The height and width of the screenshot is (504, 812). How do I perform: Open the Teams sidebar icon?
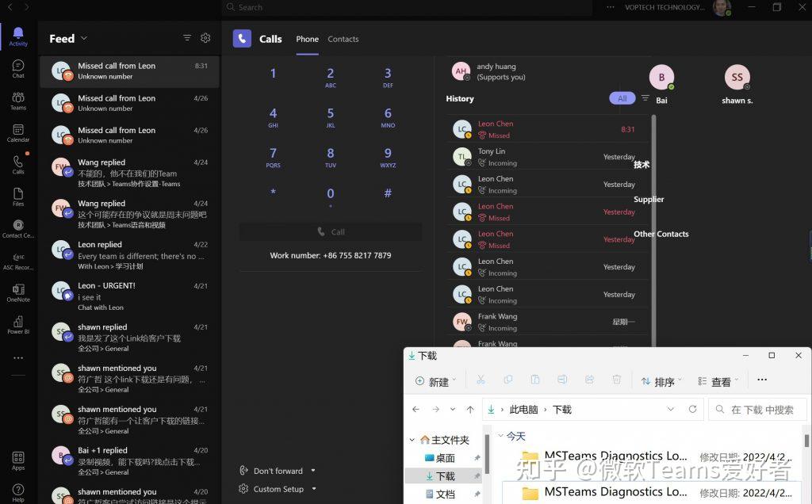pos(18,101)
